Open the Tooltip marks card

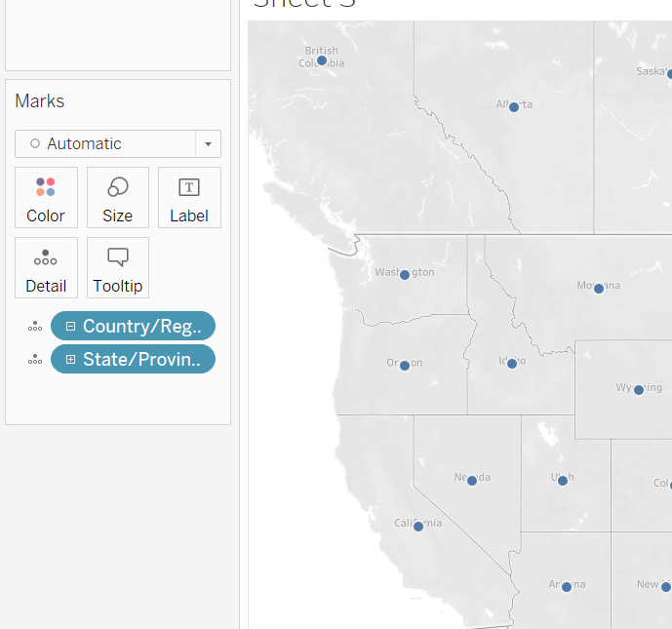coord(118,268)
